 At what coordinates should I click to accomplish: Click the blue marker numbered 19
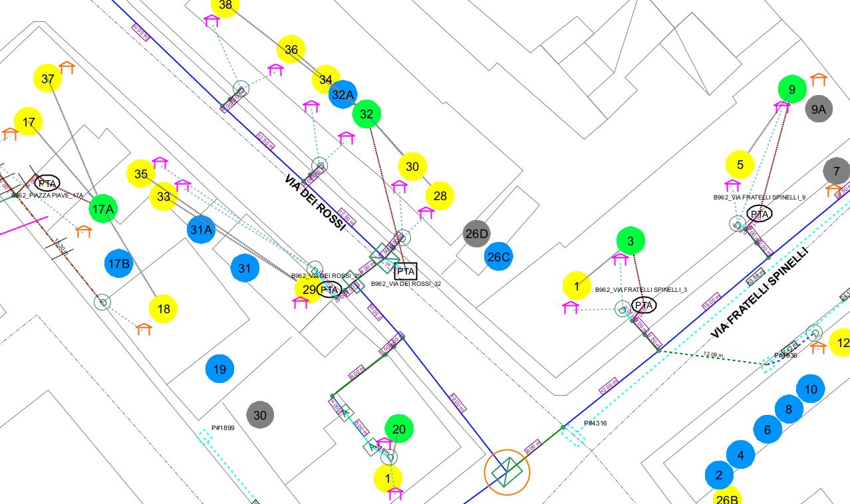(x=219, y=370)
